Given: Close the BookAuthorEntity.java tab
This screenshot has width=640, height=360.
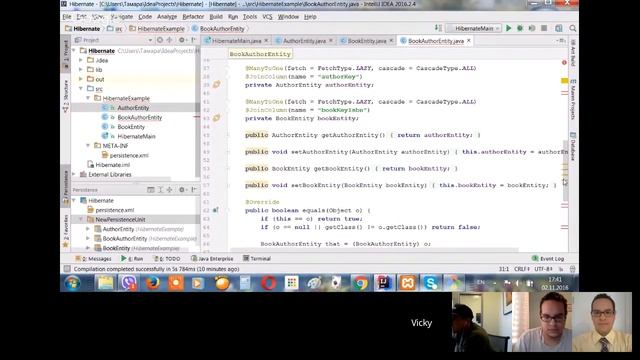Looking at the screenshot, I should tap(469, 40).
